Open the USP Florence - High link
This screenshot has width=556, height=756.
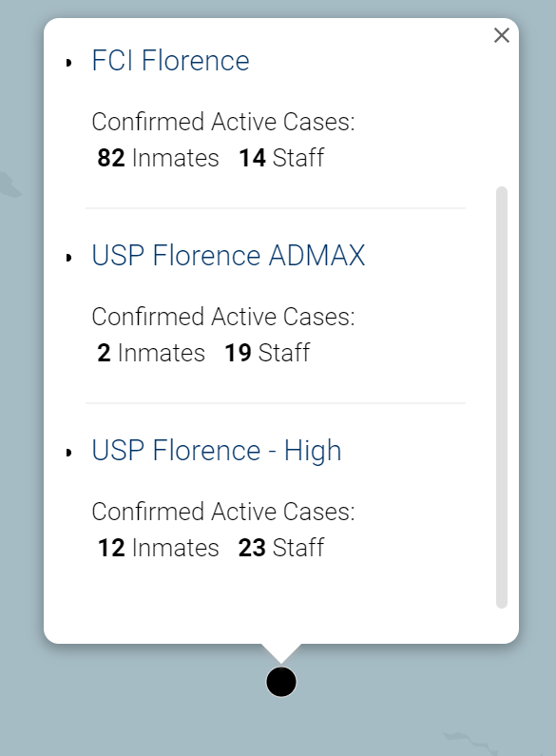click(x=217, y=451)
